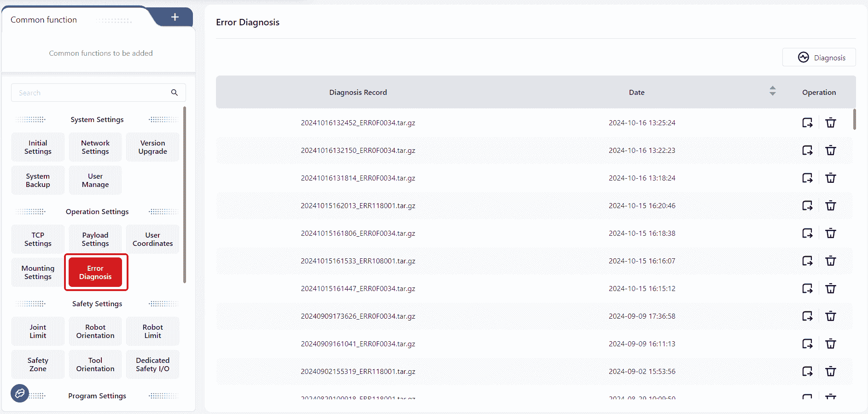Delete the 20241016132150_ERR0F0034 diagnosis record
The image size is (868, 414).
coord(830,151)
